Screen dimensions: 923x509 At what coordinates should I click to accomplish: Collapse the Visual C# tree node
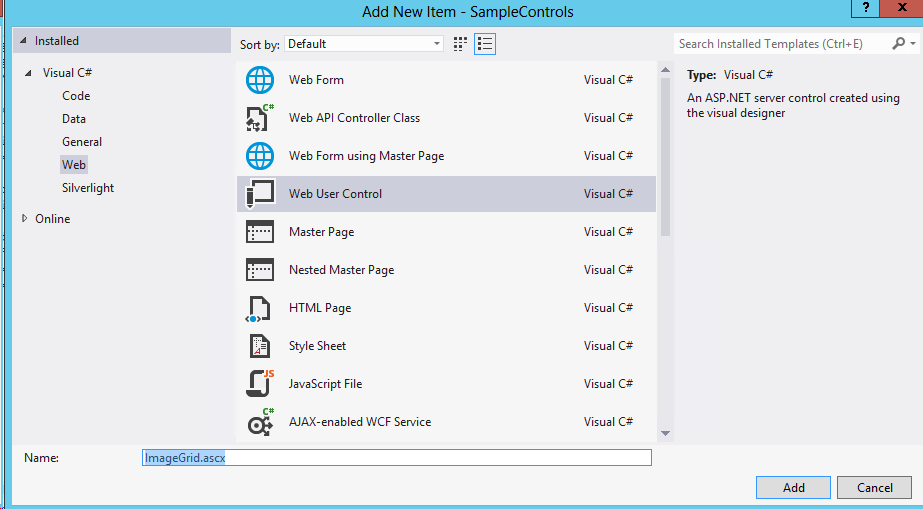click(x=29, y=73)
